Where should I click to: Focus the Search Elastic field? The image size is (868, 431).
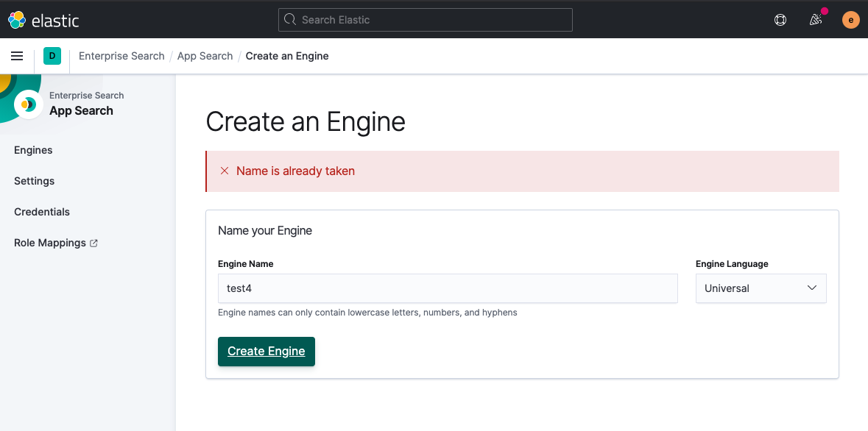tap(425, 20)
